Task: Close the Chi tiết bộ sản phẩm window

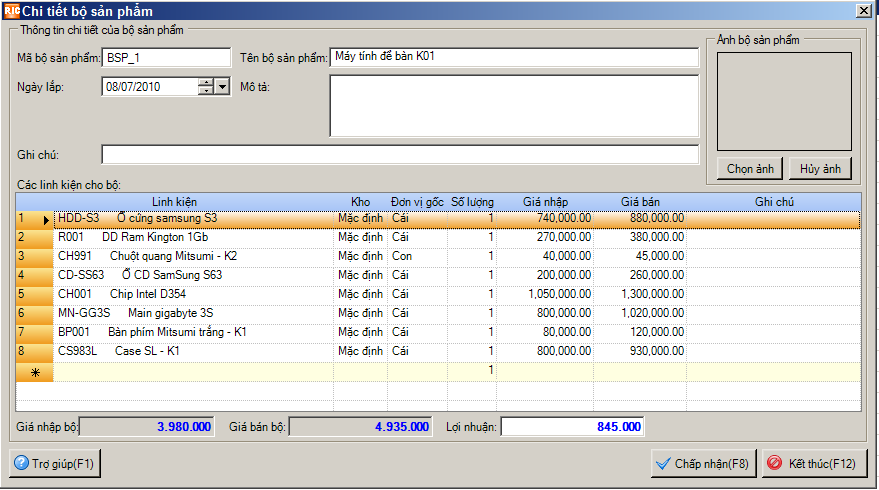Action: click(x=863, y=11)
